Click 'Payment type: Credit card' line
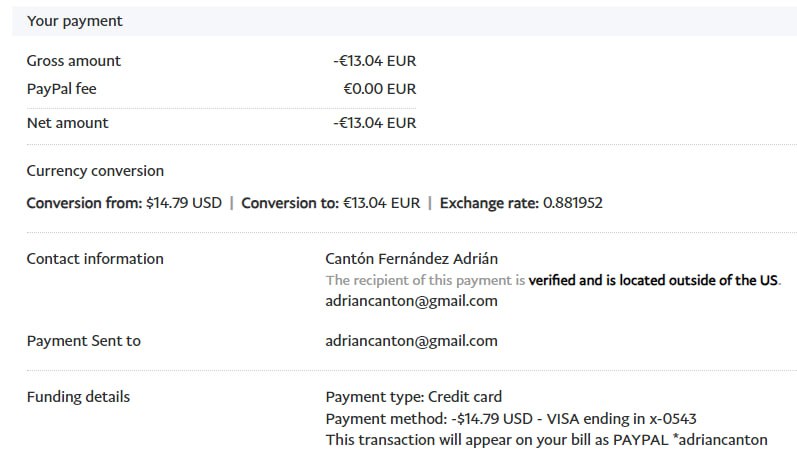 (x=414, y=397)
